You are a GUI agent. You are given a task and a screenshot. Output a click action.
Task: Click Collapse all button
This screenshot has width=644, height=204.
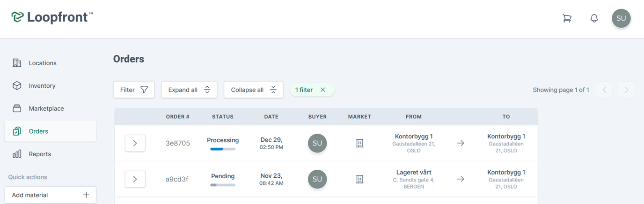click(253, 90)
